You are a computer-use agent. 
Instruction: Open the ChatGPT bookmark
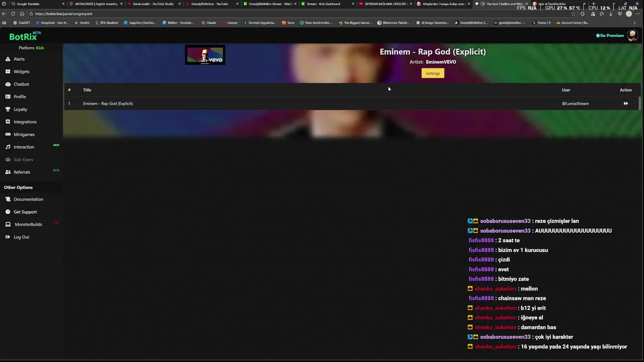pyautogui.click(x=22, y=23)
